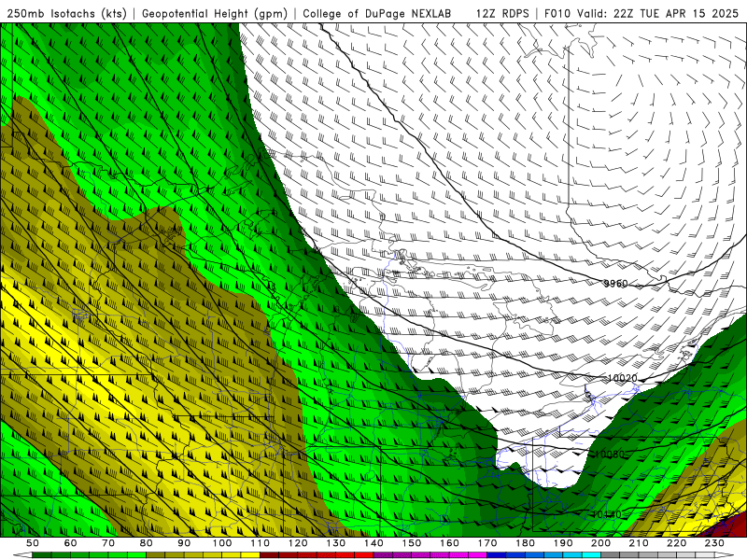The height and width of the screenshot is (560, 747).
Task: Click the 100 value on the color scale
Action: click(222, 543)
